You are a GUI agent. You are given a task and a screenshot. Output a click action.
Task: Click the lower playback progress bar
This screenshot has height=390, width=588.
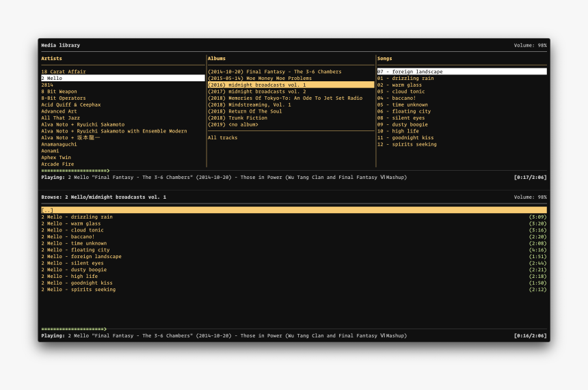tap(74, 329)
